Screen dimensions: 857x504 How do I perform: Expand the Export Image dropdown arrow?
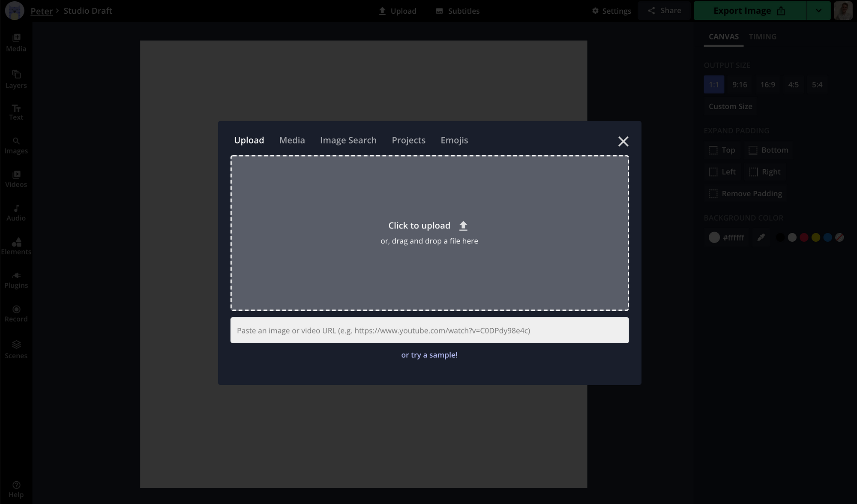pos(818,11)
